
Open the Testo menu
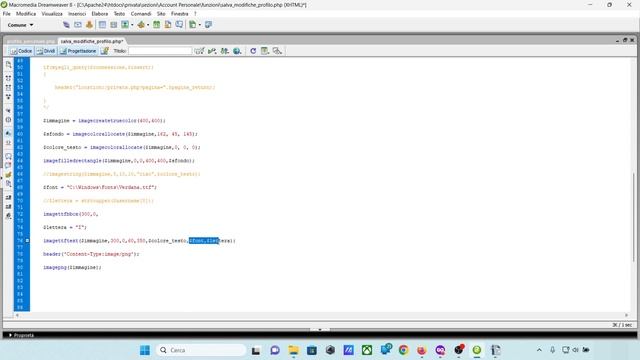point(119,13)
